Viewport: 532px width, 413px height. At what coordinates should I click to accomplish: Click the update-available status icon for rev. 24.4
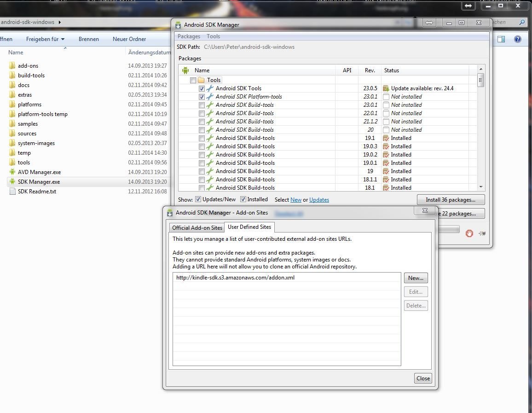click(386, 88)
